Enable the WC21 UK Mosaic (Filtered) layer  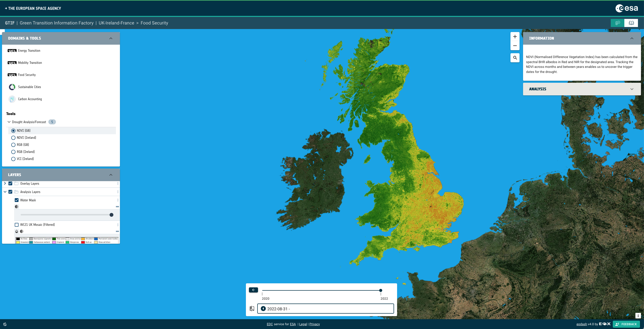(17, 225)
